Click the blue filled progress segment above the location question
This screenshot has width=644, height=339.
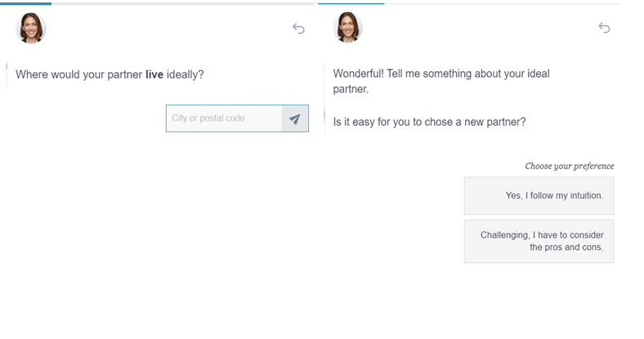(26, 3)
